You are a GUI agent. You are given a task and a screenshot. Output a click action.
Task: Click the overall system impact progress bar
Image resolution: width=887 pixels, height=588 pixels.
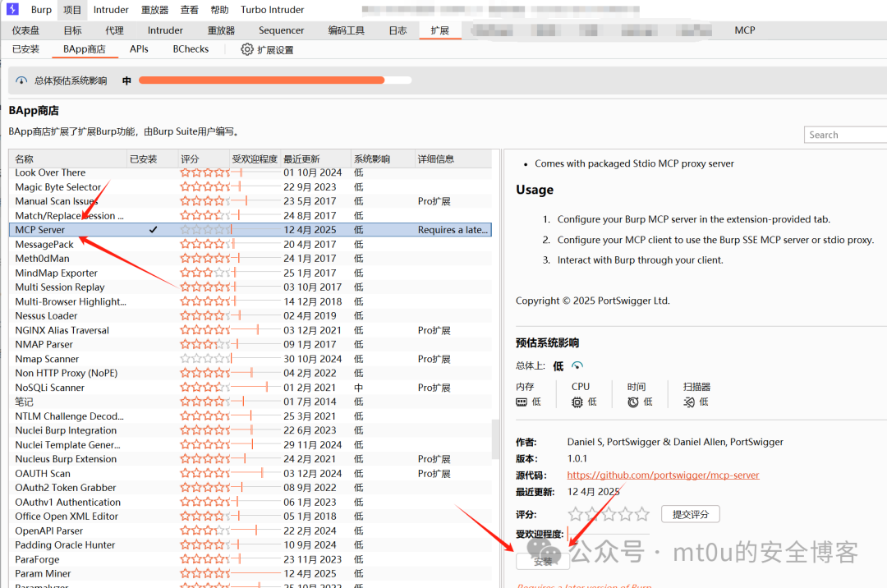coord(275,80)
